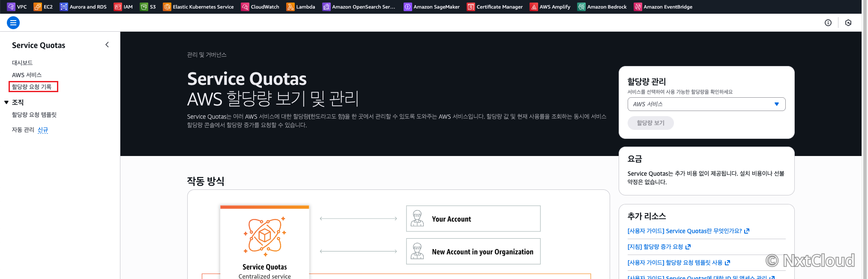Viewport: 868px width, 279px height.
Task: Open 할당량 증가 요청 guide link
Action: point(659,247)
